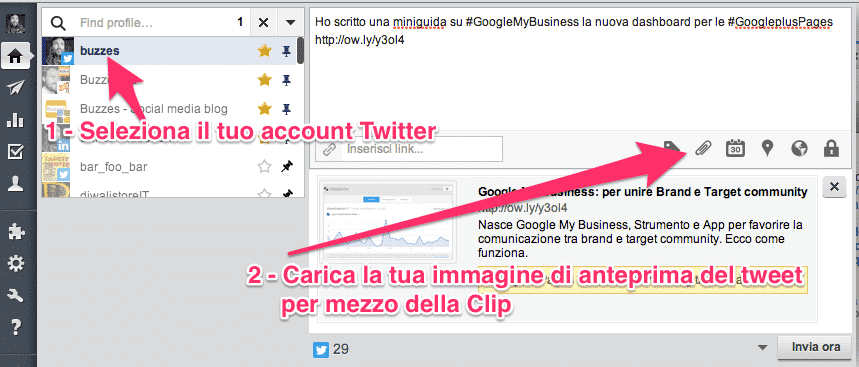Click the link chain icon beside Inserisci link
The height and width of the screenshot is (367, 859).
tap(329, 149)
